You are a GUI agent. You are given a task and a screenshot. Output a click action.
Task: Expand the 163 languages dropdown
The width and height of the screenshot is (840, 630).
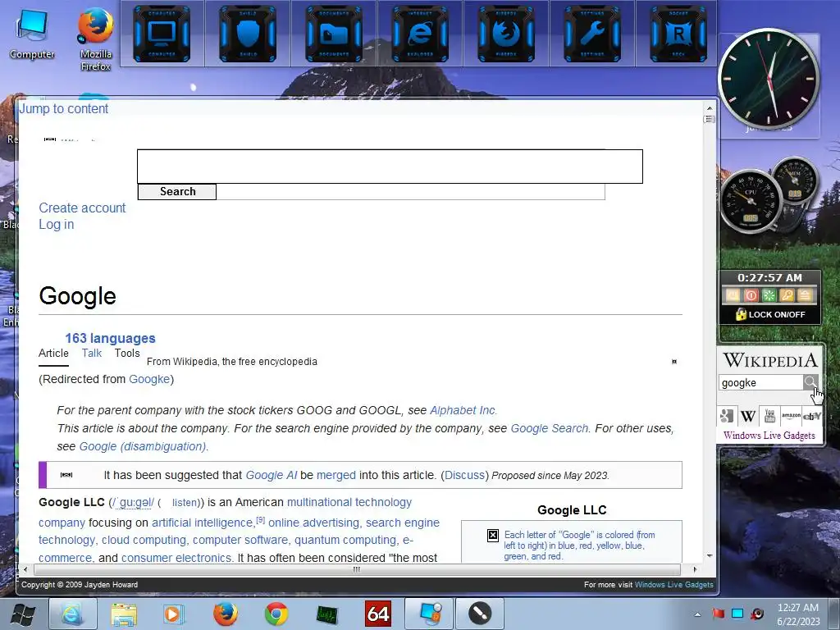111,339
